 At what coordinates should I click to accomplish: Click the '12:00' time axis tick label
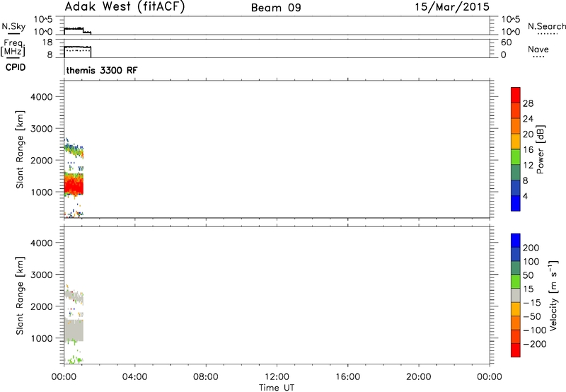277,377
